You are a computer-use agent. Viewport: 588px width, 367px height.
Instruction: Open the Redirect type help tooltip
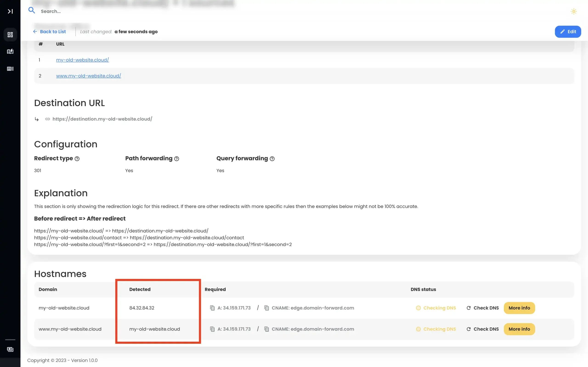point(77,158)
